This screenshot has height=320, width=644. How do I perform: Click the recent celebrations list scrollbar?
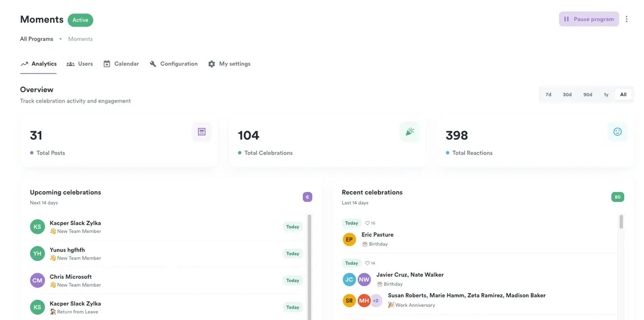pos(621,222)
